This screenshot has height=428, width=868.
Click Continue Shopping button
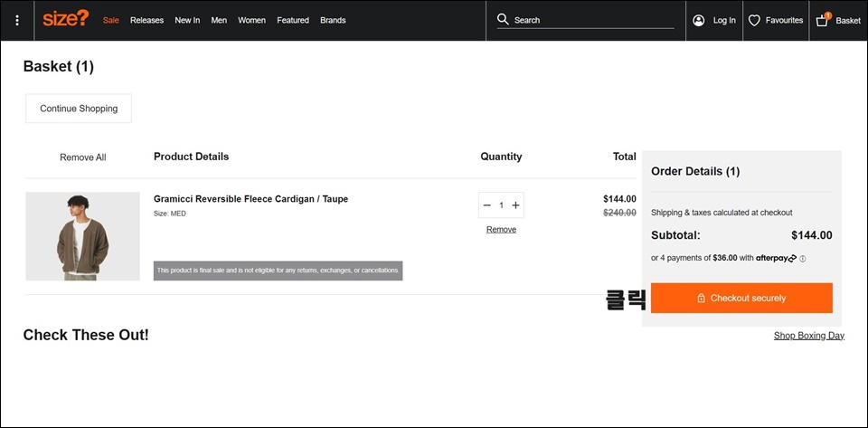point(79,109)
